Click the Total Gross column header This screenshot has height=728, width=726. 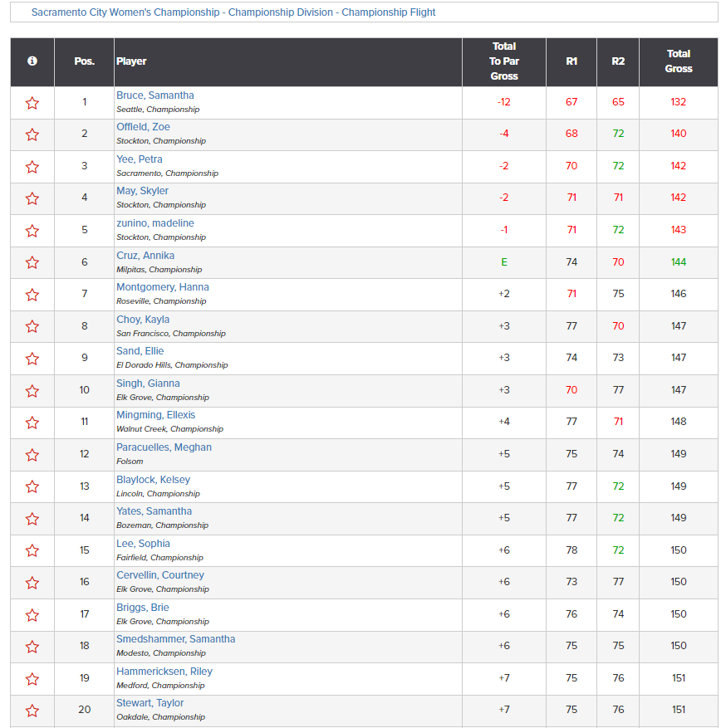(x=678, y=61)
